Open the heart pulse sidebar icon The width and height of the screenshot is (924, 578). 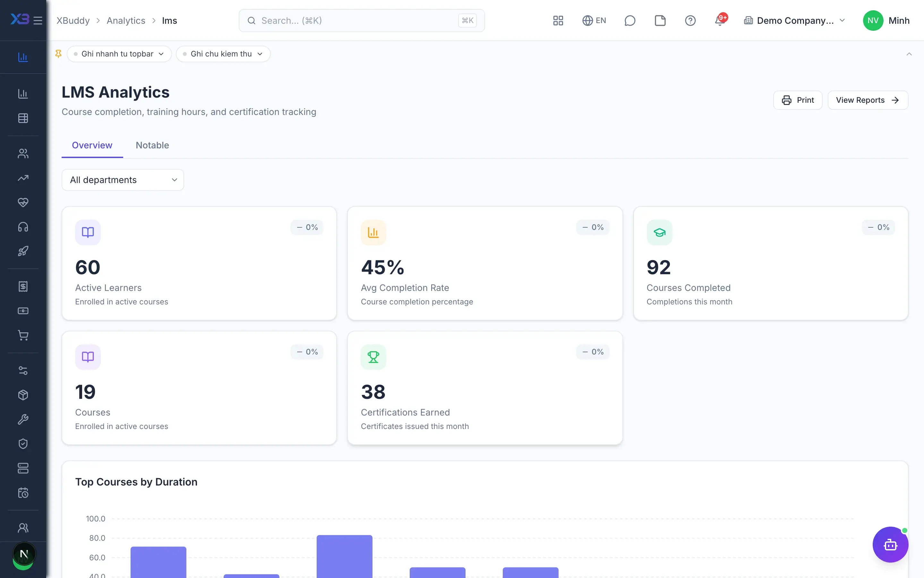(23, 202)
